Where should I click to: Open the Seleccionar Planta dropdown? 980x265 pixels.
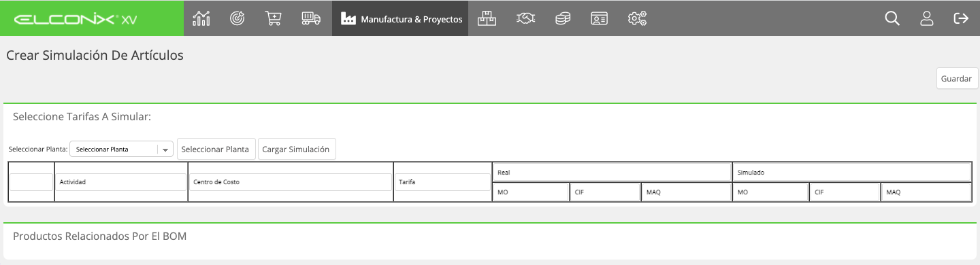(122, 149)
